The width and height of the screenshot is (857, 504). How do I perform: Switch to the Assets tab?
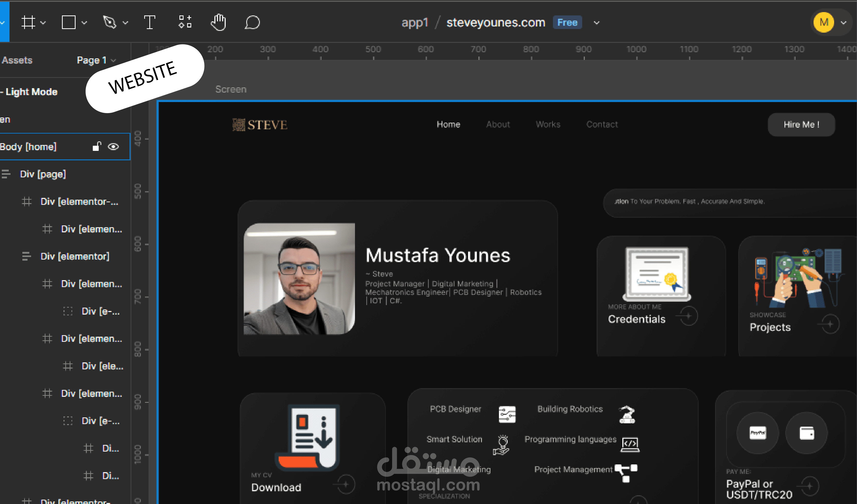(17, 60)
